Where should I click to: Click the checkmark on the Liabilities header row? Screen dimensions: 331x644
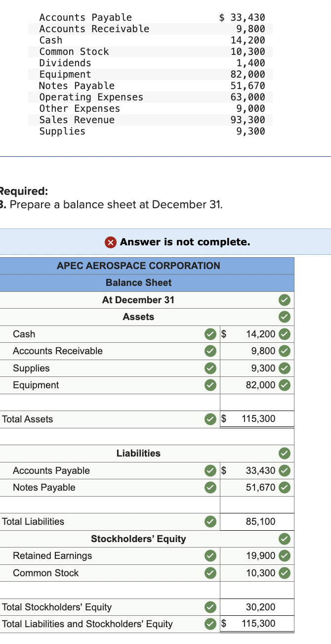[x=285, y=453]
